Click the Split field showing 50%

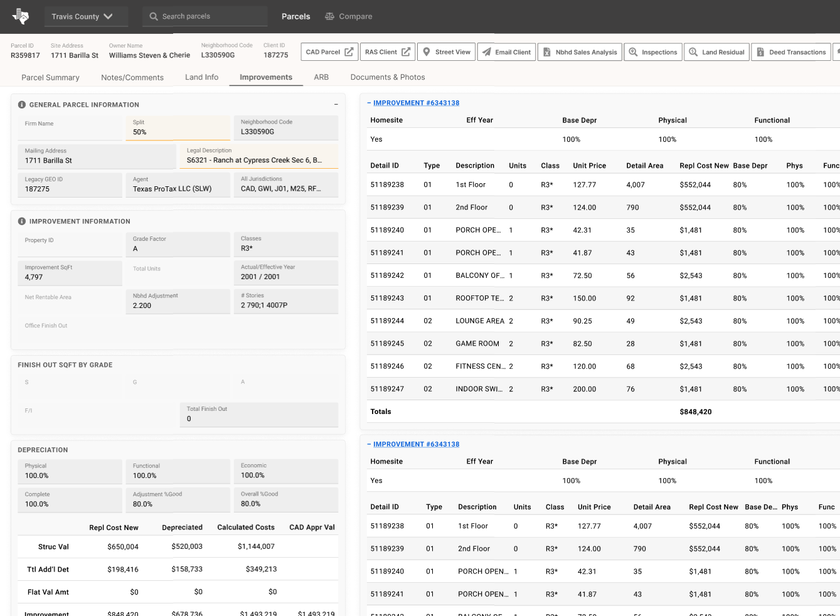point(178,128)
